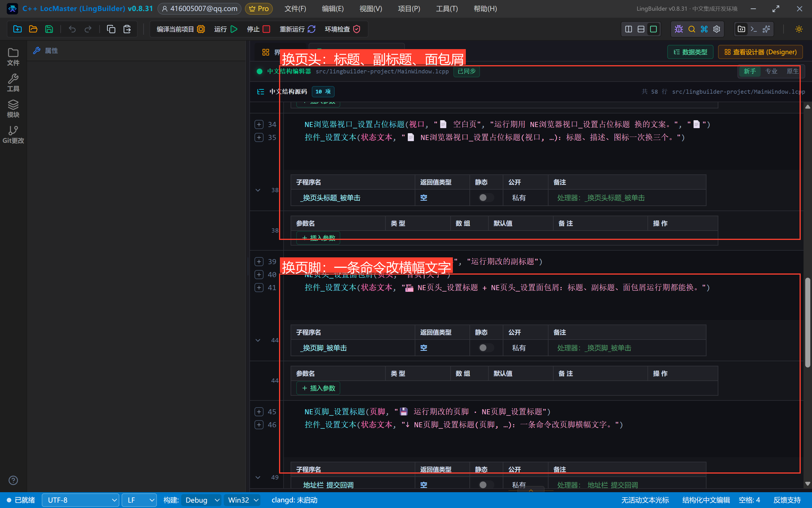Open the UTF-8 encoding dropdown
The height and width of the screenshot is (508, 812).
point(80,500)
